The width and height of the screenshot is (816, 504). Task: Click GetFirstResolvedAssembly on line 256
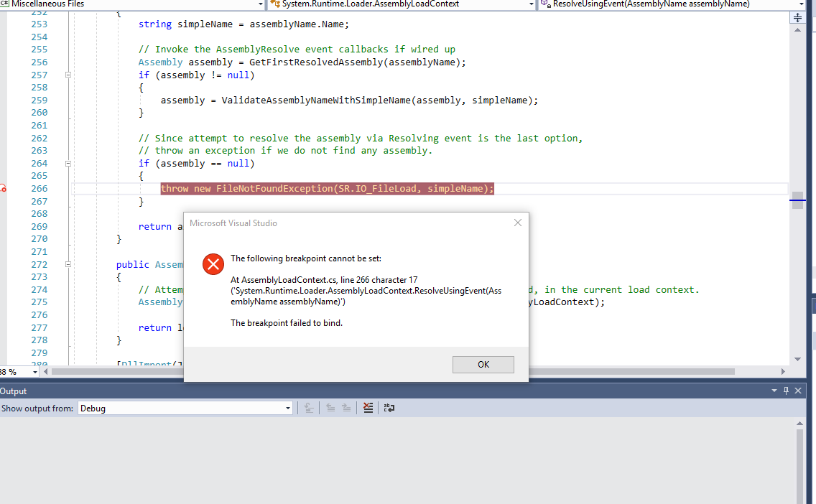(316, 62)
